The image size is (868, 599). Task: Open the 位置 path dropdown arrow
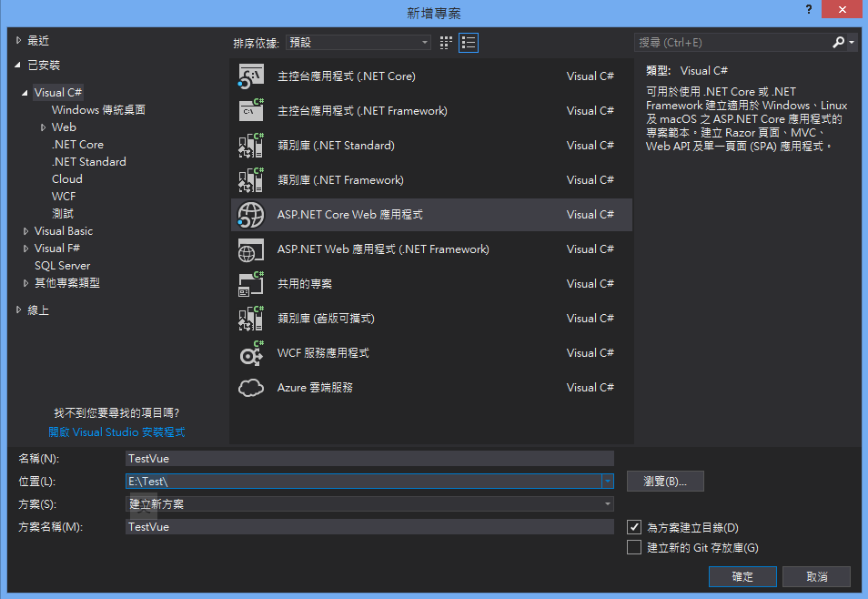[607, 481]
